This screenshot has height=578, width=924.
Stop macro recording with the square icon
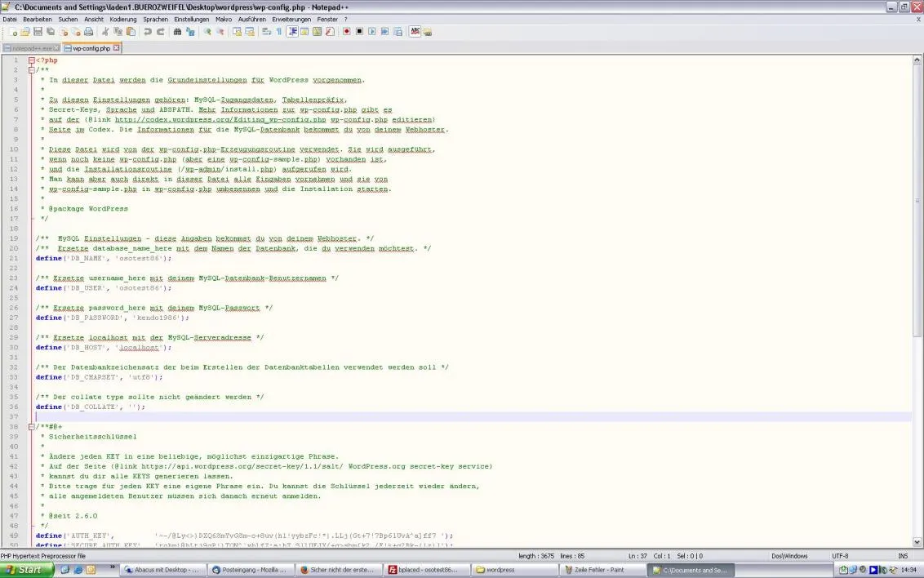point(359,31)
